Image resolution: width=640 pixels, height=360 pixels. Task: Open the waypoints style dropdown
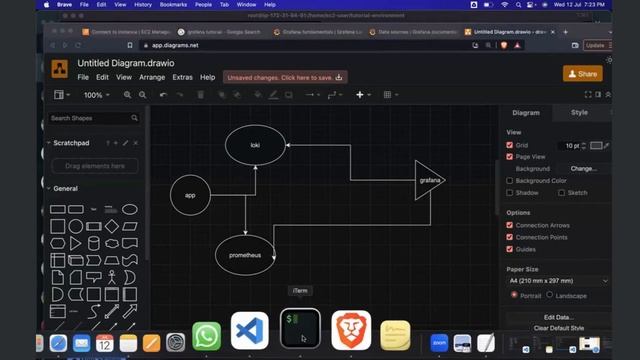(335, 95)
